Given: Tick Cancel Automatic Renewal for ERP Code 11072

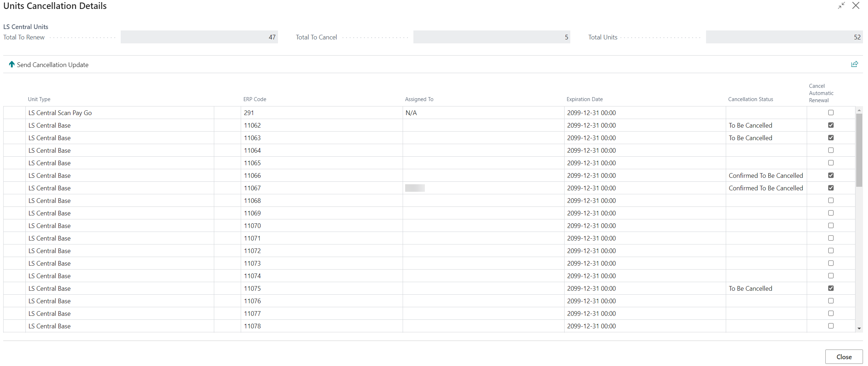Looking at the screenshot, I should point(831,251).
